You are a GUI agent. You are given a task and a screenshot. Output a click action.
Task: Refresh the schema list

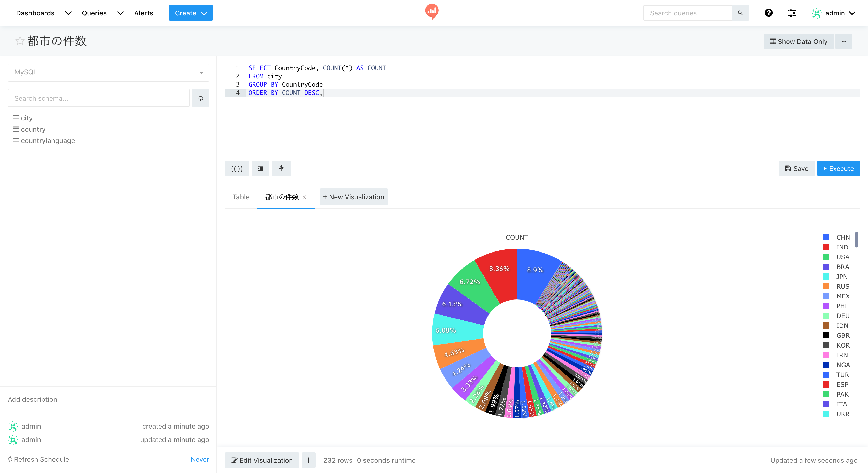pyautogui.click(x=200, y=98)
